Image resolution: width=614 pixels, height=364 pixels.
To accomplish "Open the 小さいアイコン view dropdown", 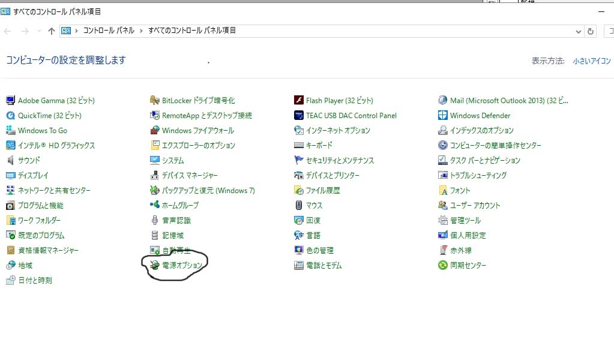I will coord(592,61).
